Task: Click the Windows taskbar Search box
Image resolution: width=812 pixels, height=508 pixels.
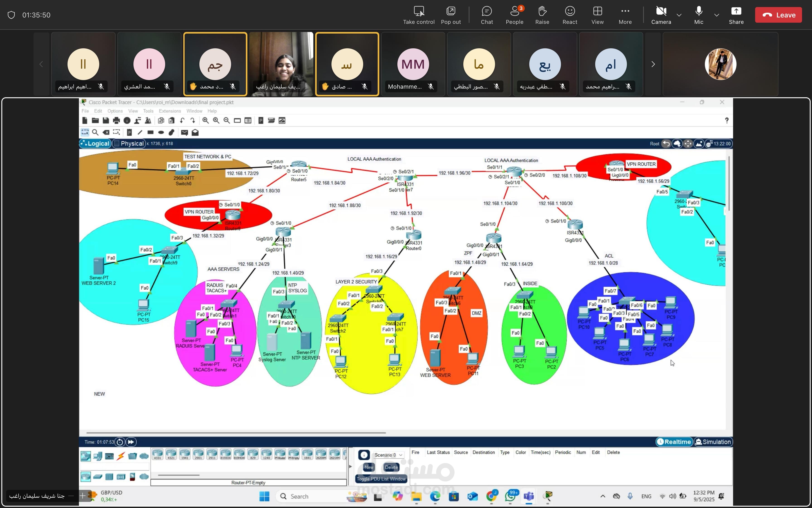Action: click(x=321, y=496)
